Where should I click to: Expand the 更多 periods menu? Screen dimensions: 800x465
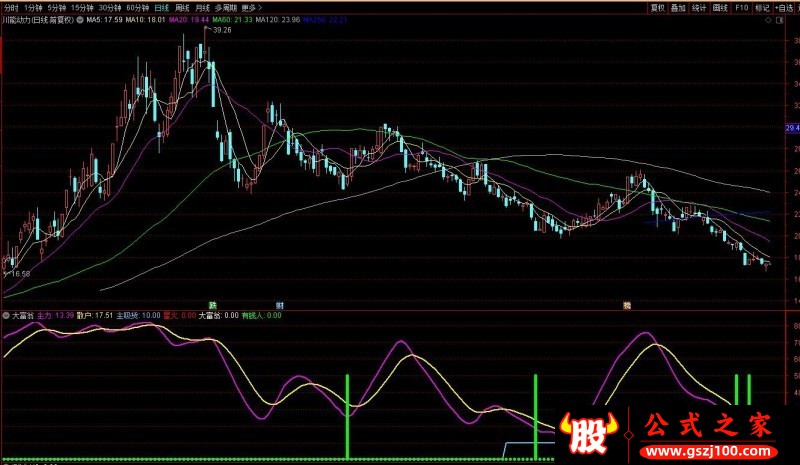(x=249, y=6)
